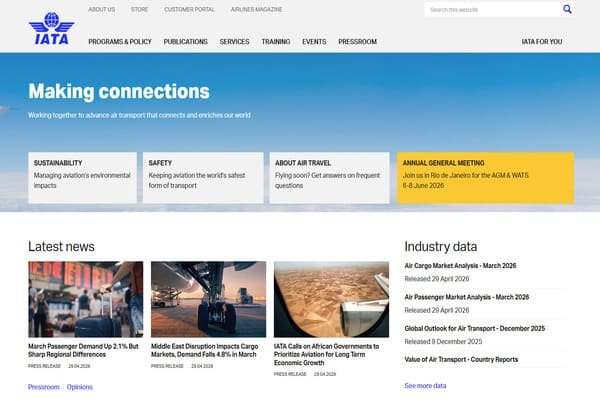Go to the Store link

click(139, 9)
